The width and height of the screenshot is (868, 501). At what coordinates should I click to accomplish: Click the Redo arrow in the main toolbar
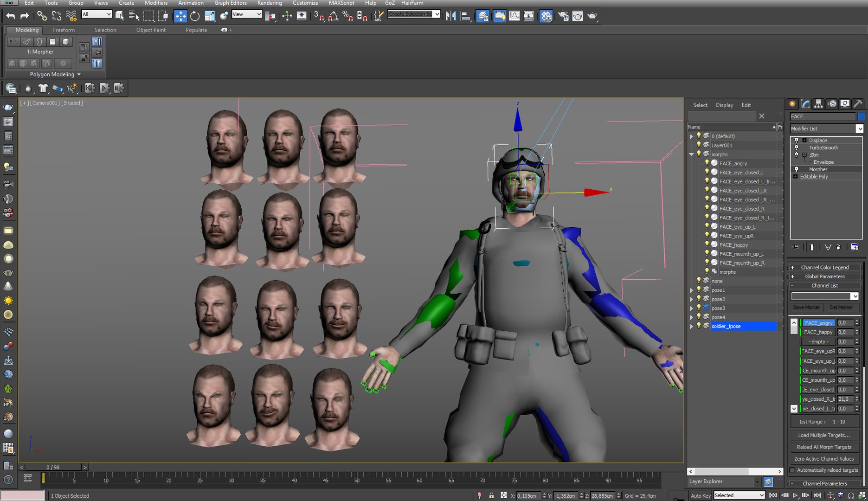(x=25, y=16)
